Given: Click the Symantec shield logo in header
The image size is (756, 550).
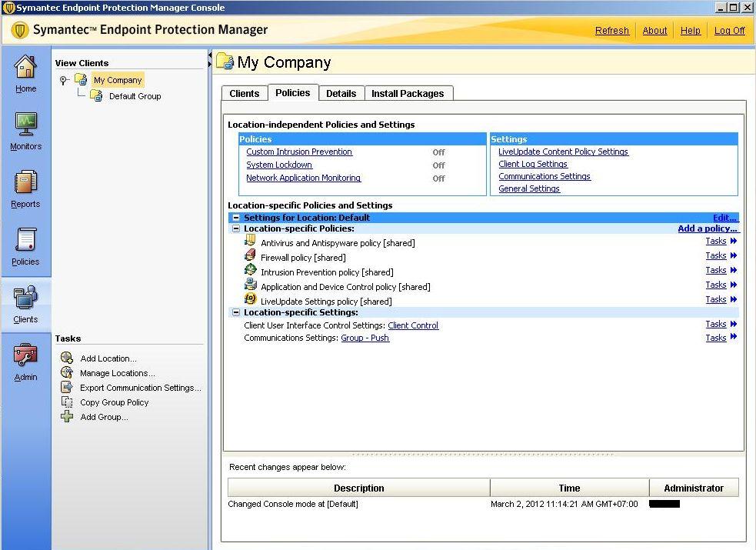Looking at the screenshot, I should tap(19, 30).
